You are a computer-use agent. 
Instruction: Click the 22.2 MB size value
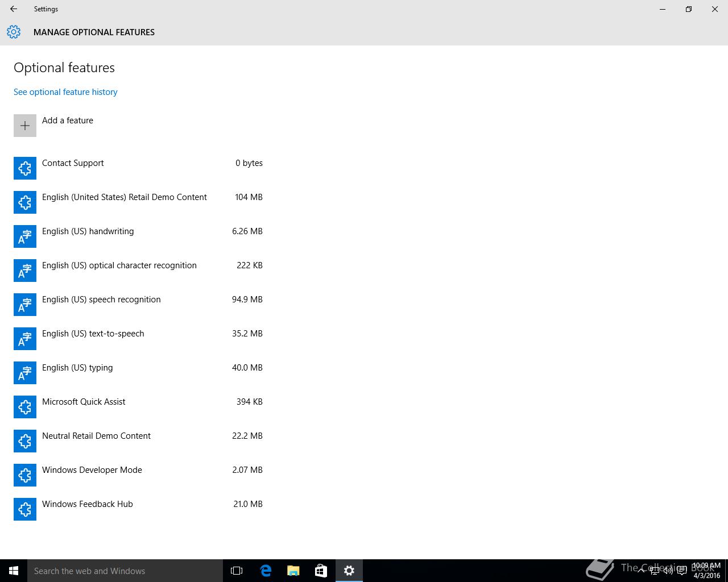(247, 436)
